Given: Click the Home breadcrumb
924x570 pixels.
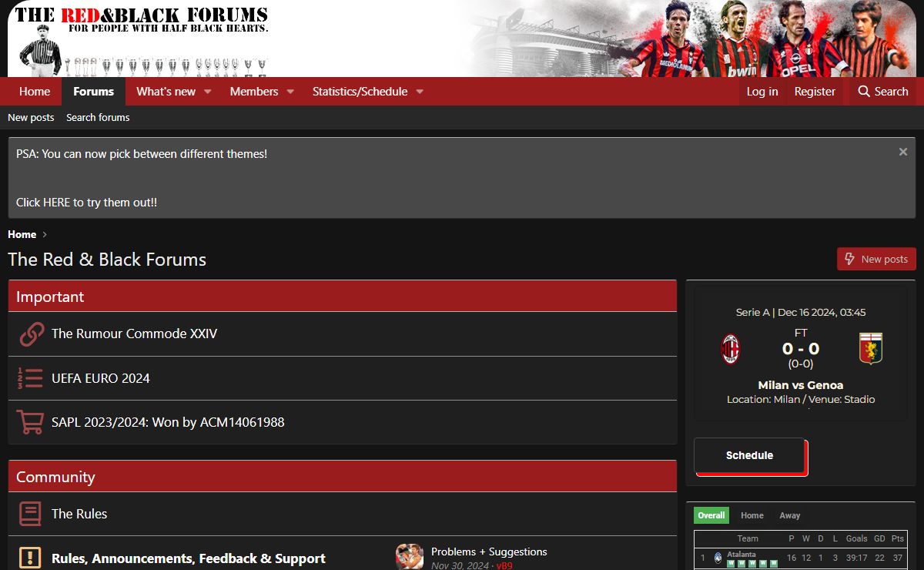Looking at the screenshot, I should point(22,234).
